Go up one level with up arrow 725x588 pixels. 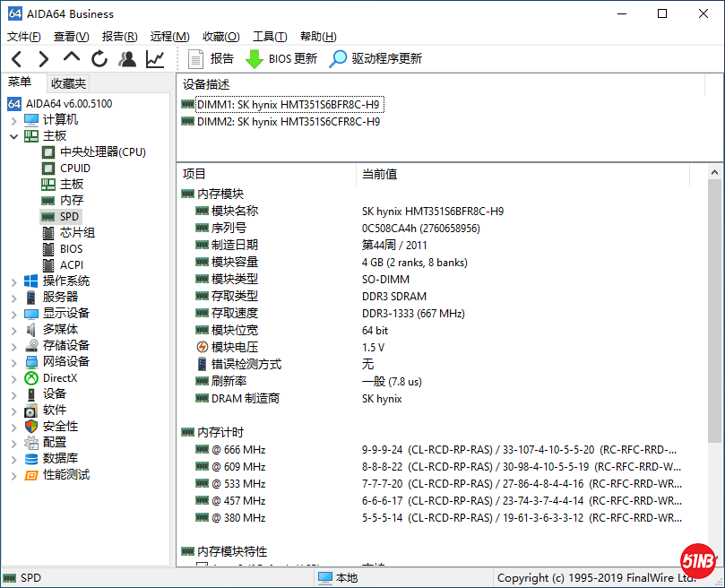[x=72, y=58]
